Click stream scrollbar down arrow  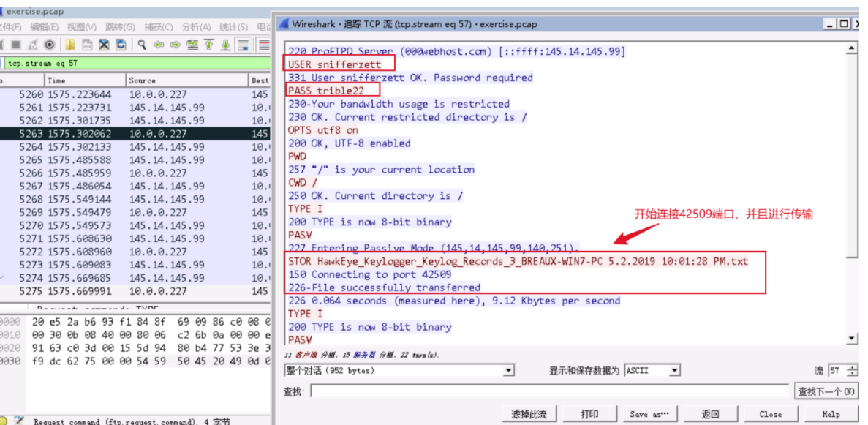point(852,338)
